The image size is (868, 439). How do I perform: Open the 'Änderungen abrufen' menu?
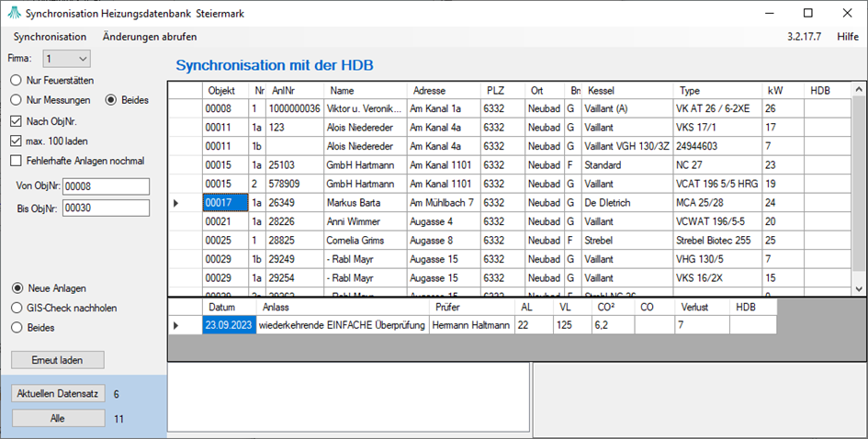pyautogui.click(x=150, y=37)
